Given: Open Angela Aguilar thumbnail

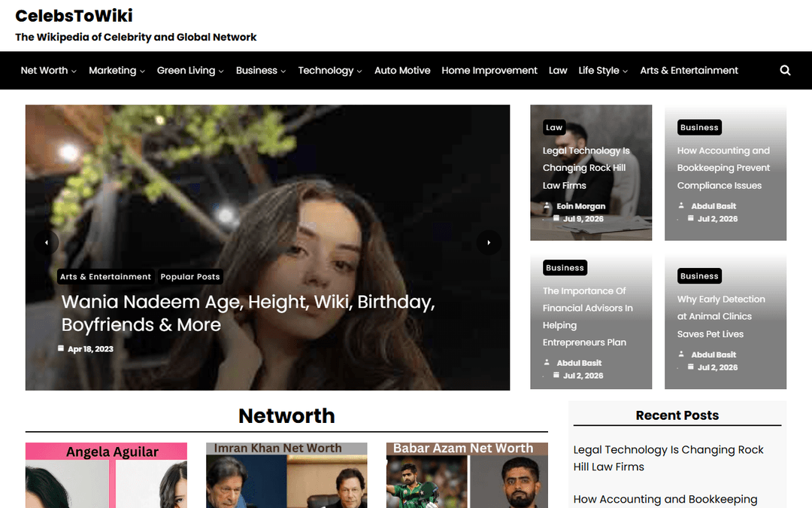Looking at the screenshot, I should point(106,475).
